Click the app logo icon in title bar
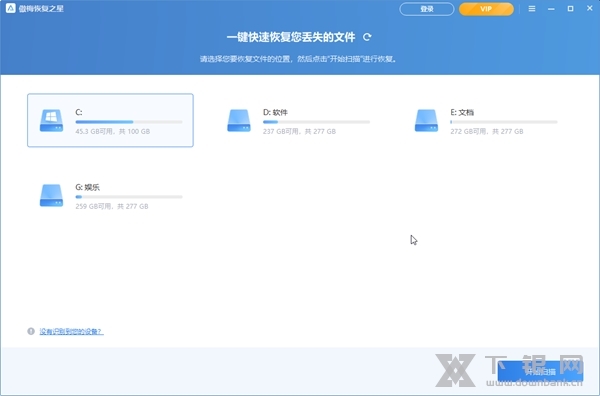Screen dimensions: 600x396 coord(11,8)
